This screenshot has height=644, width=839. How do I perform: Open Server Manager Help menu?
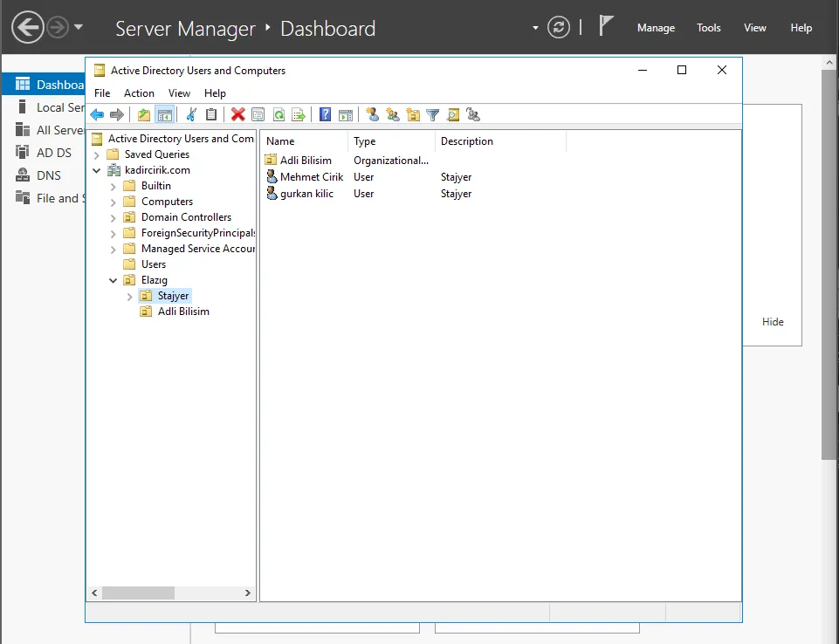click(x=801, y=27)
